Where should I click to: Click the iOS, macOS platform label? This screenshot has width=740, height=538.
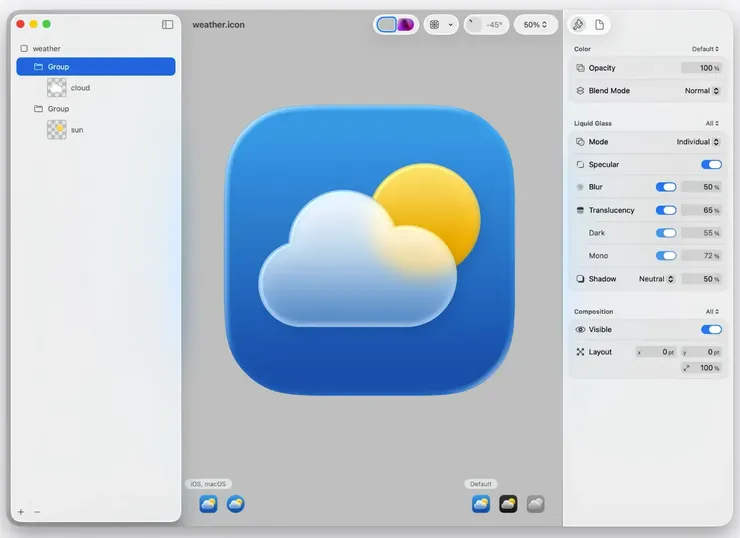[x=209, y=484]
